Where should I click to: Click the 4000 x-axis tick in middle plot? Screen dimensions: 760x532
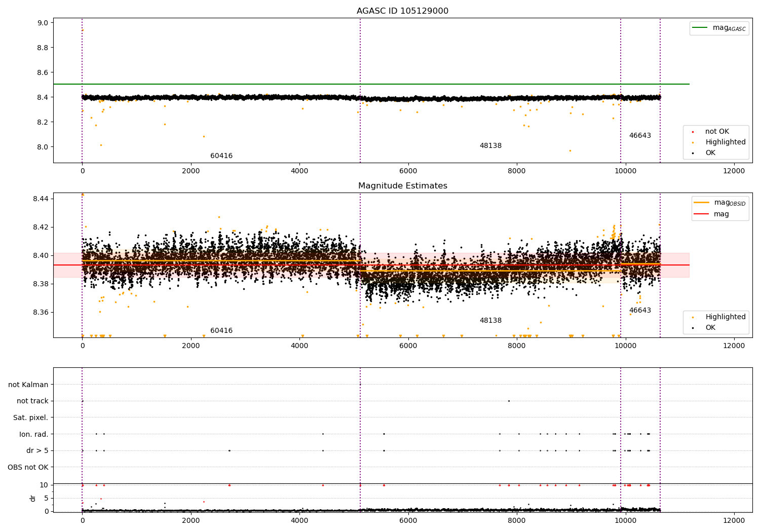click(x=299, y=346)
